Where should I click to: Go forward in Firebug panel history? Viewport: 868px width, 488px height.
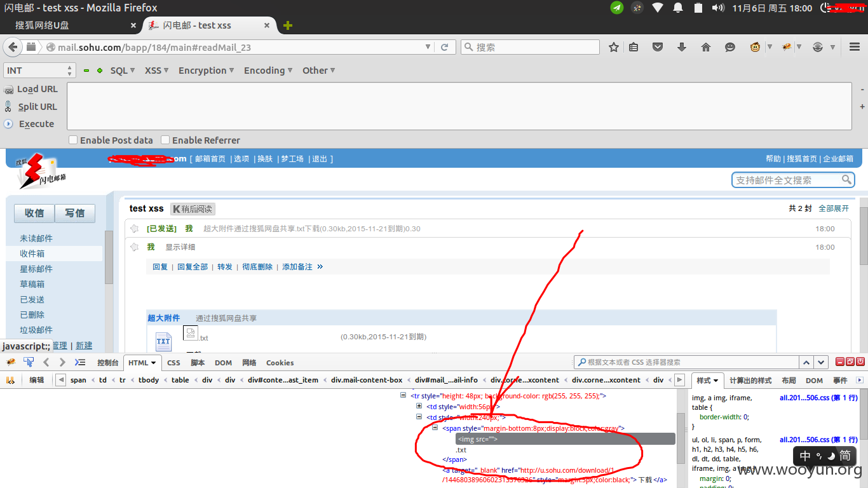point(62,362)
